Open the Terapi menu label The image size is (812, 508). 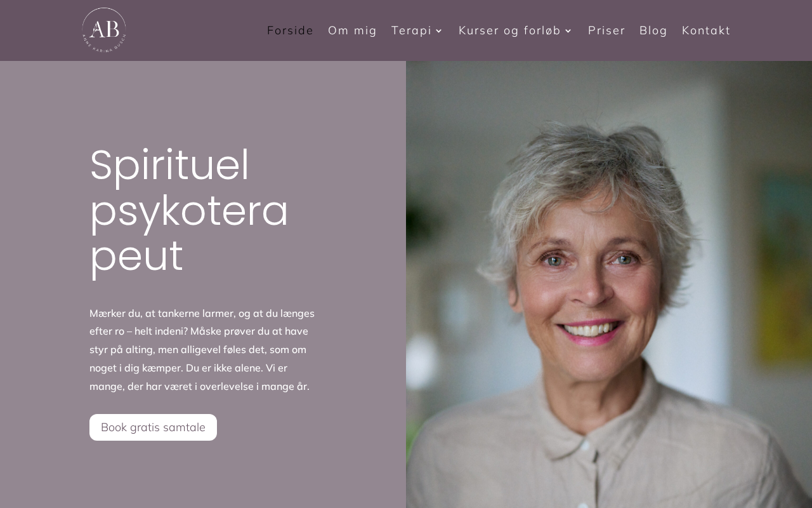(x=411, y=30)
